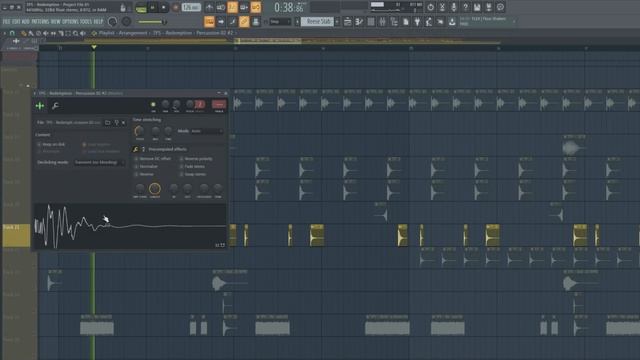
Task: Open the pattern selector dropdown
Action: [x=317, y=22]
